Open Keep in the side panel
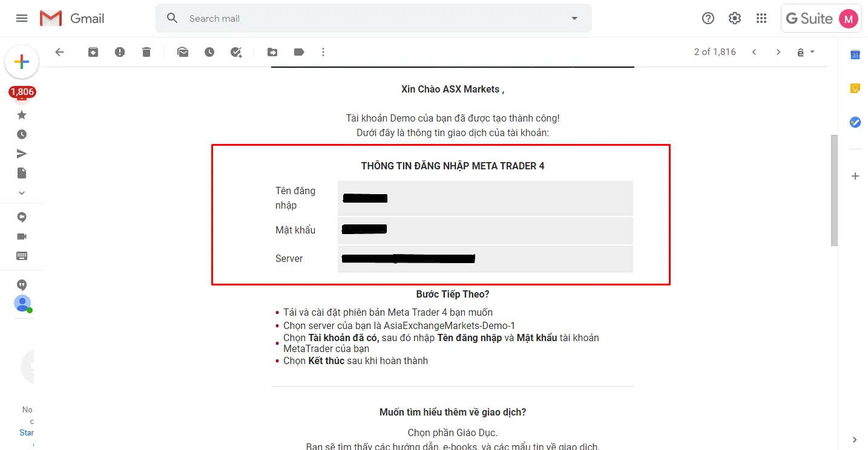The height and width of the screenshot is (450, 868). click(855, 88)
